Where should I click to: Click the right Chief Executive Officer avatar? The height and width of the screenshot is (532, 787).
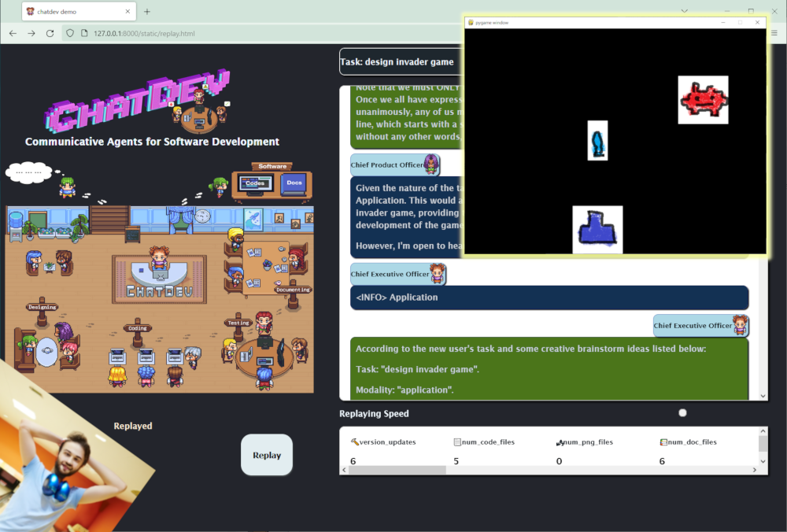click(x=740, y=325)
